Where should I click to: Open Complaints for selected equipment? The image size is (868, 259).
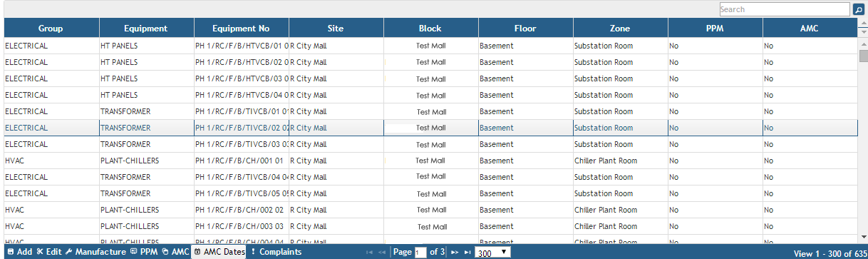click(276, 252)
